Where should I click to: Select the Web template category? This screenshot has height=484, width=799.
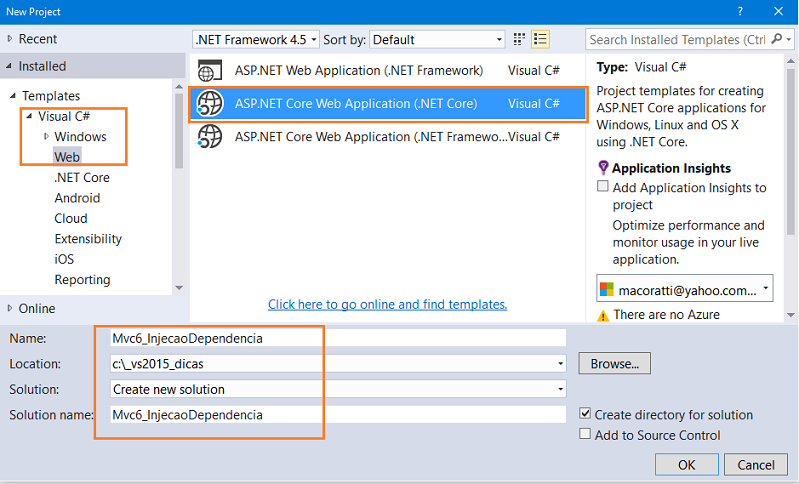(67, 157)
